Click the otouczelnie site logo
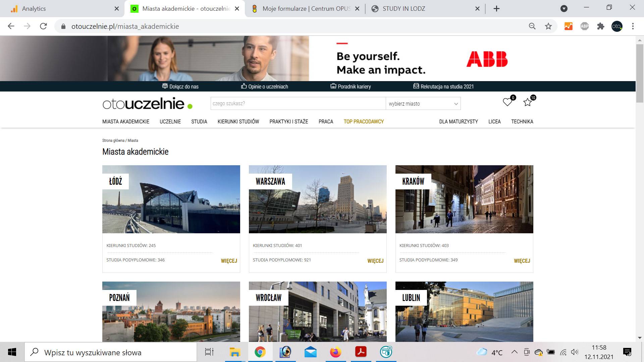The height and width of the screenshot is (362, 644). click(x=148, y=104)
